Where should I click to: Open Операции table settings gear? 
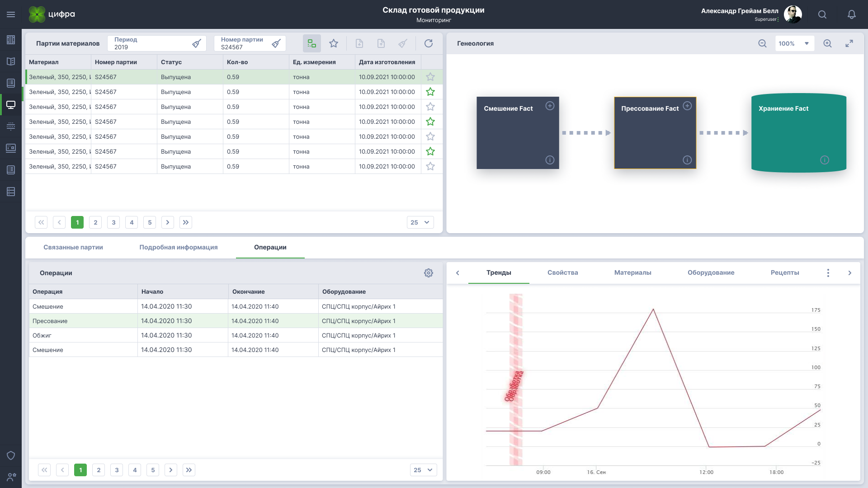pos(429,273)
